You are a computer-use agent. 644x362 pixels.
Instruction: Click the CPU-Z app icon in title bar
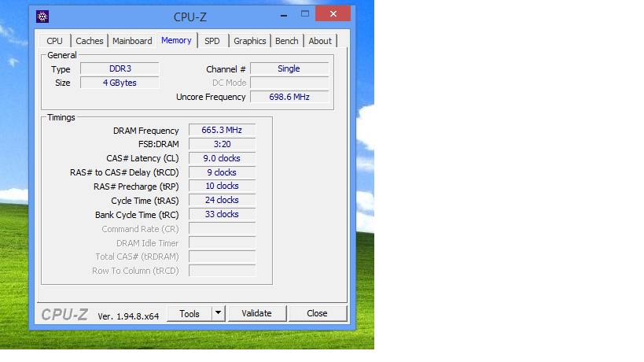point(42,17)
